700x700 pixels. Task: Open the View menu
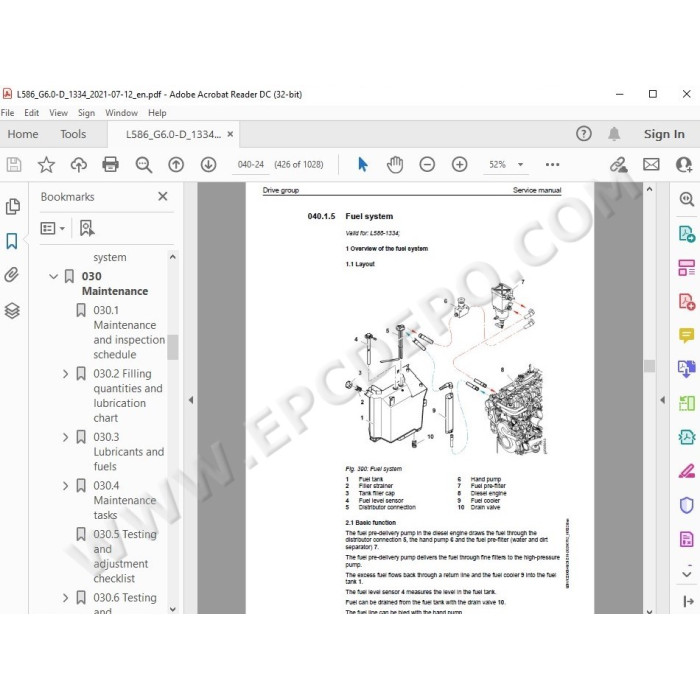pos(58,113)
